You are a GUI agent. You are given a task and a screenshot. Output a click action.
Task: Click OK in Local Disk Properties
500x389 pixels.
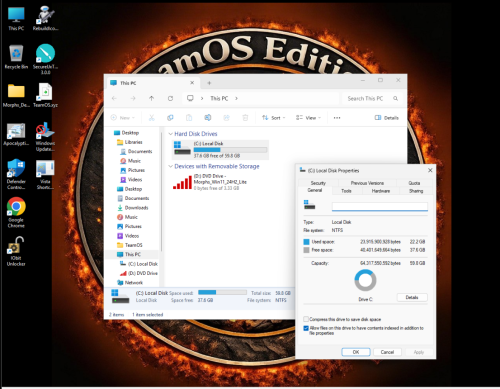click(x=356, y=352)
